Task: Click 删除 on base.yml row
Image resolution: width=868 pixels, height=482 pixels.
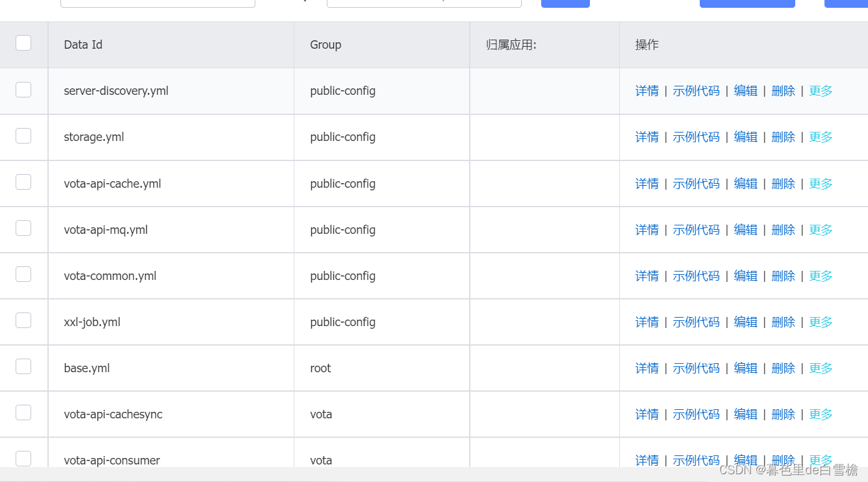Action: click(x=783, y=368)
